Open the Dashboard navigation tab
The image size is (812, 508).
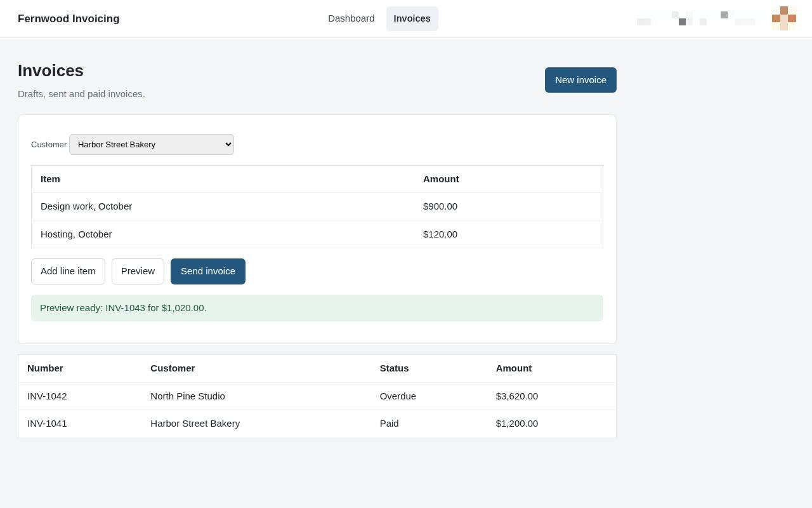pos(351,18)
